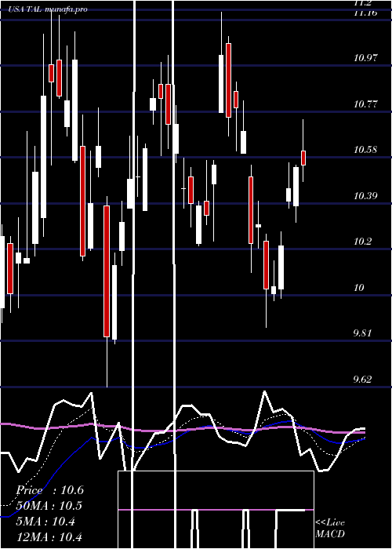Select the 10 price axis label

click(x=359, y=288)
